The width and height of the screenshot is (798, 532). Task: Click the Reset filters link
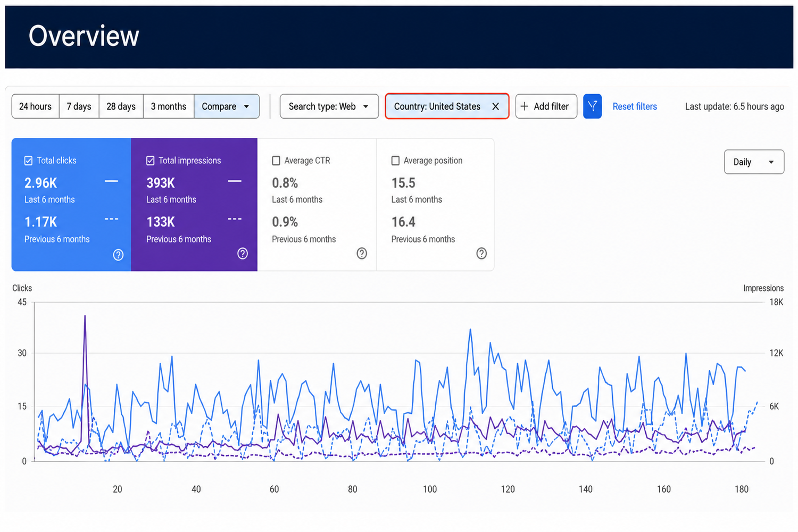tap(635, 106)
